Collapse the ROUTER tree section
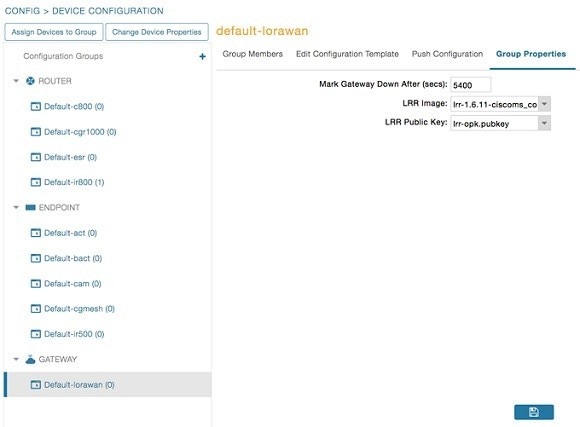 click(16, 81)
